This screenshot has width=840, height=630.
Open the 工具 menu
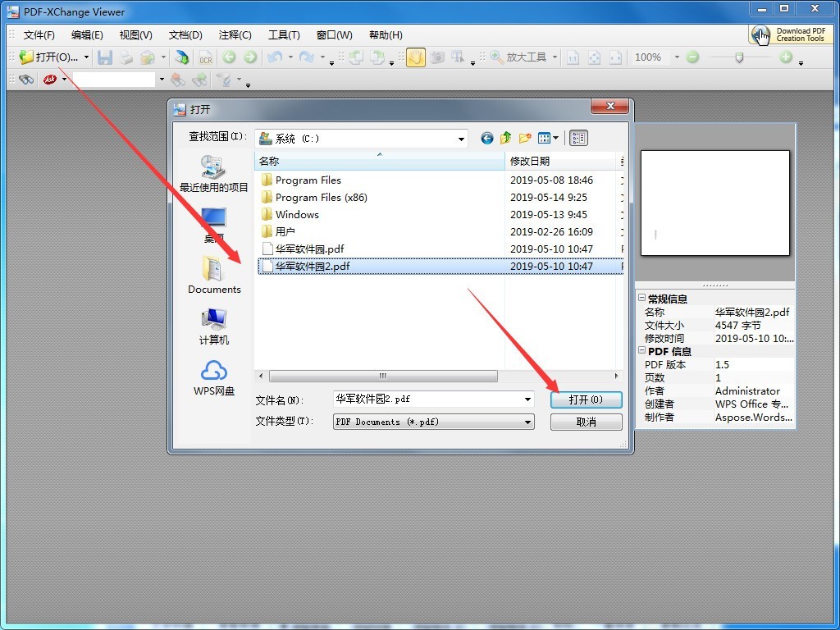(x=285, y=34)
